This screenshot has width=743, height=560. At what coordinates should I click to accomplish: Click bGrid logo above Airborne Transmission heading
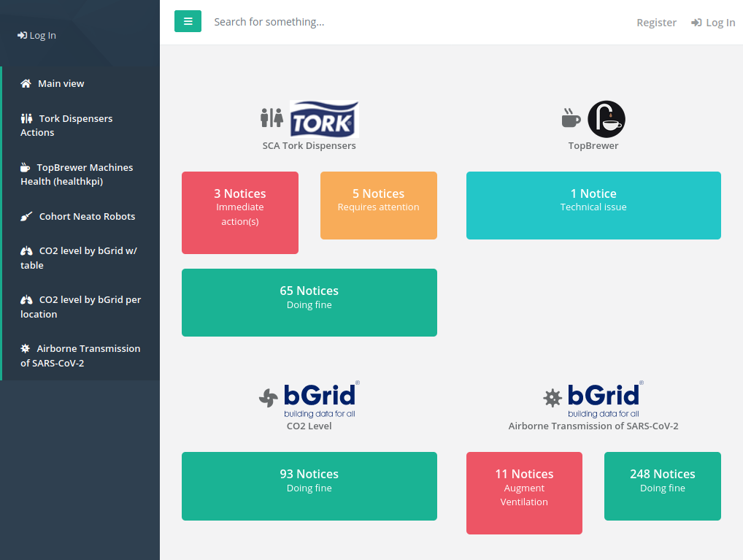click(x=606, y=399)
